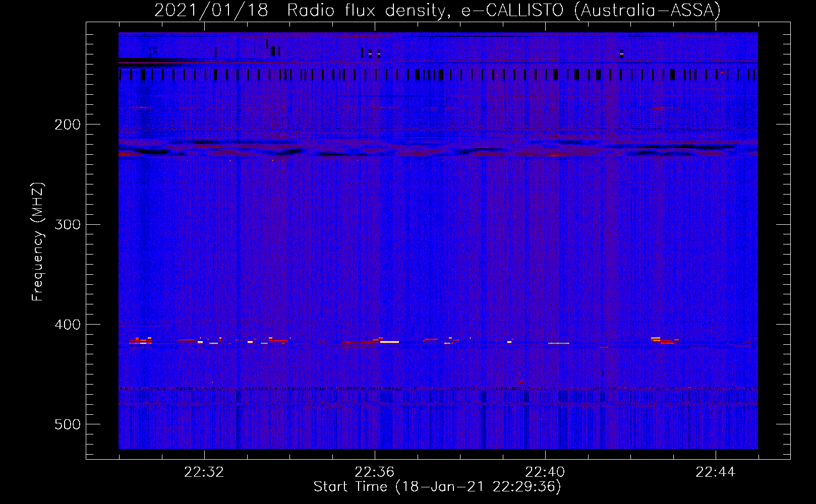816x504 pixels.
Task: Click the 22:36 time tick label
Action: pyautogui.click(x=375, y=472)
